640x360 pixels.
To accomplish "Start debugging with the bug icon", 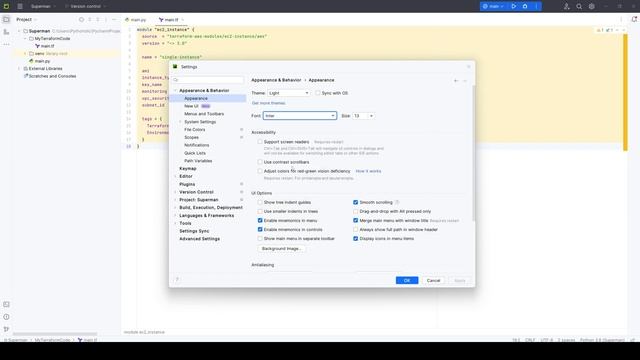I will [525, 6].
